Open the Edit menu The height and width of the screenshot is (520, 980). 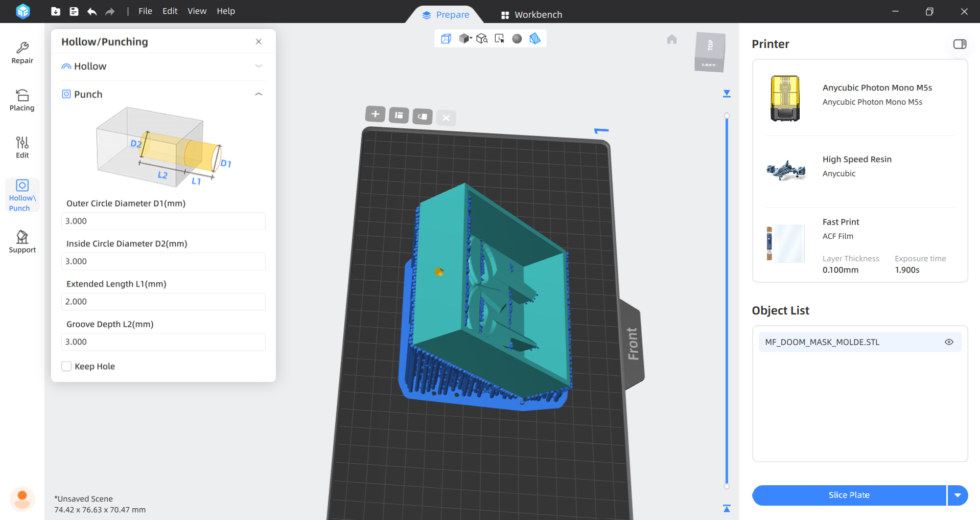[x=170, y=11]
